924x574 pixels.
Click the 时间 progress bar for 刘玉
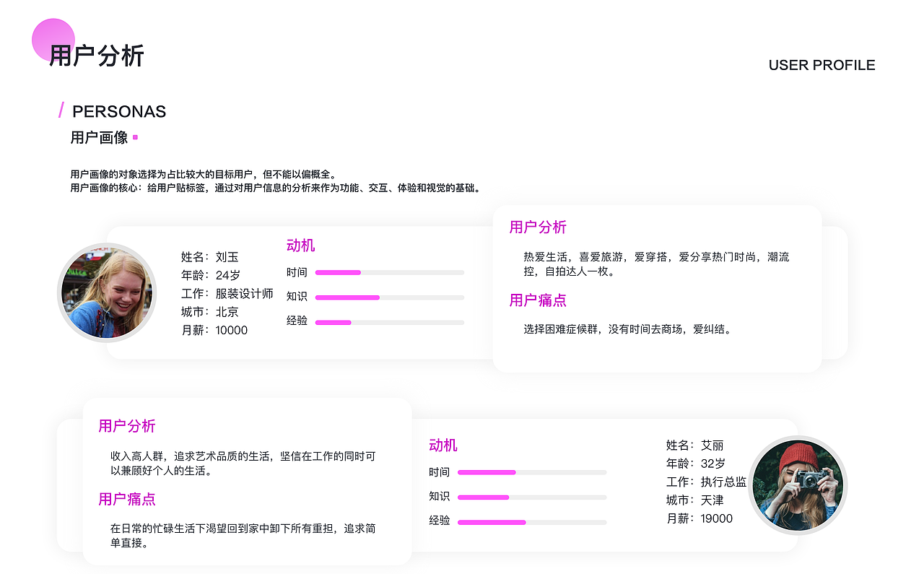click(x=390, y=272)
